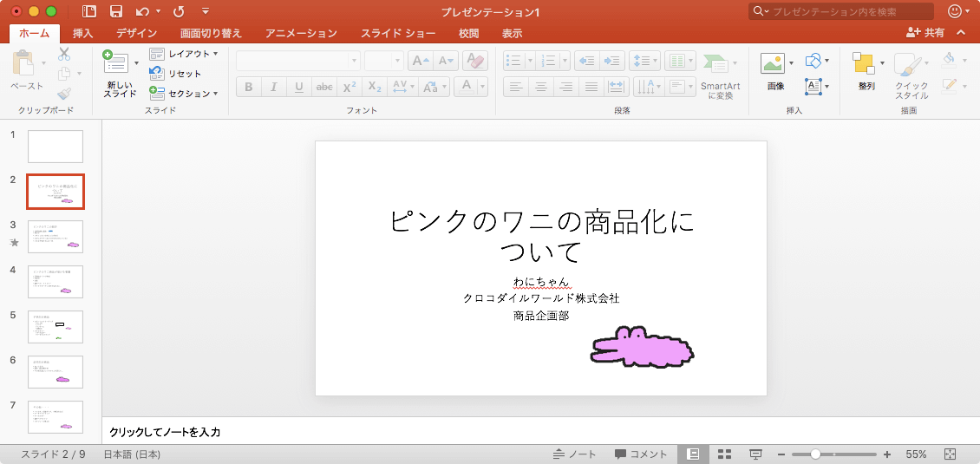
Task: Open the slide show view icon in status bar
Action: pyautogui.click(x=755, y=454)
